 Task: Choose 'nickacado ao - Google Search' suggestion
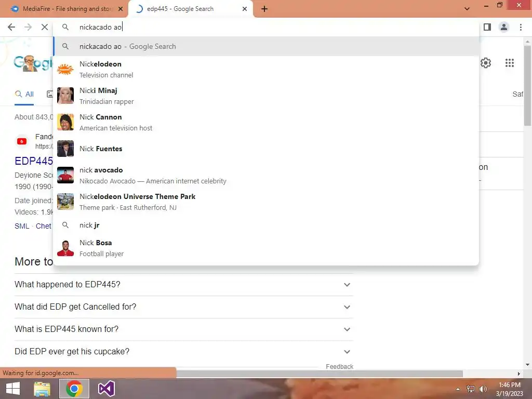[x=266, y=46]
